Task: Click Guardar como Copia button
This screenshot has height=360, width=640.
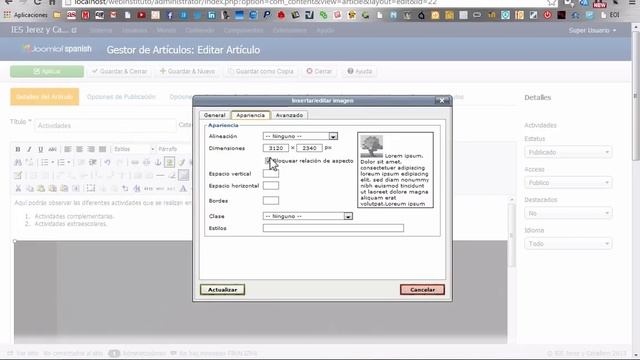Action: click(x=261, y=71)
